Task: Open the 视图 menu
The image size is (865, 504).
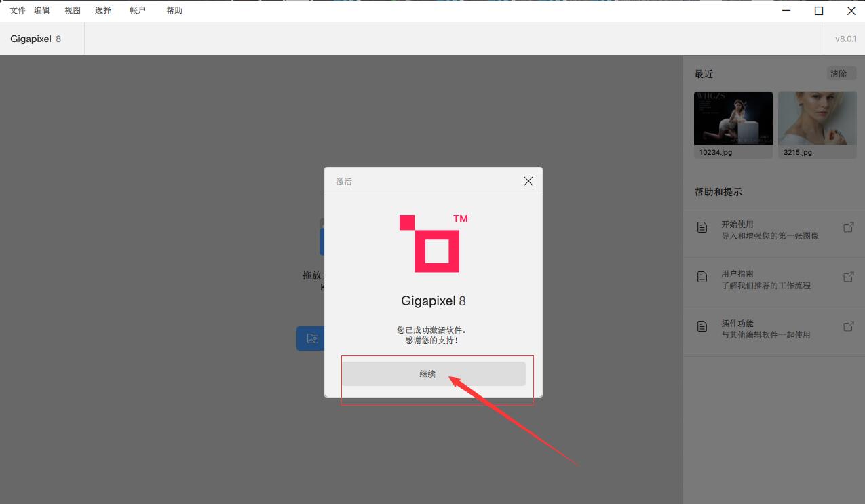Action: pos(73,11)
